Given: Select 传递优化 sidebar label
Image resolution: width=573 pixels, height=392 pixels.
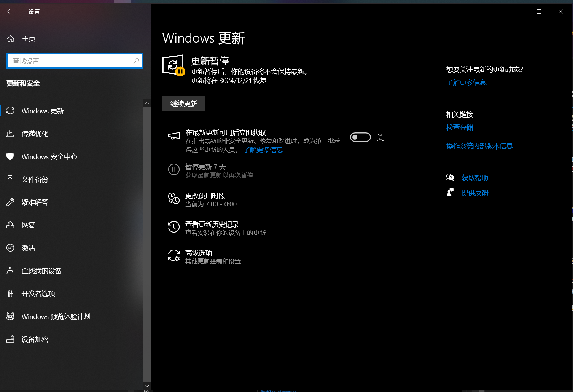Looking at the screenshot, I should click(35, 134).
